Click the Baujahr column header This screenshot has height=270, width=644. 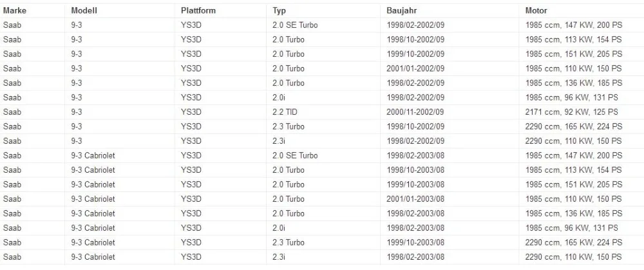[401, 11]
